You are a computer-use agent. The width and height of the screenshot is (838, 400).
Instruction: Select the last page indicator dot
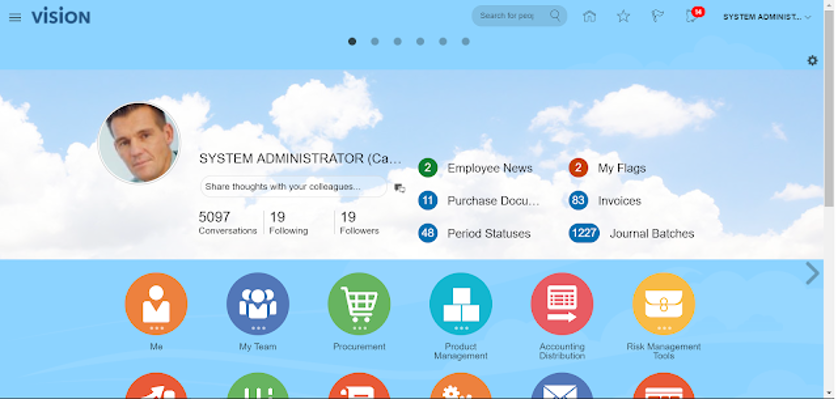click(x=465, y=42)
